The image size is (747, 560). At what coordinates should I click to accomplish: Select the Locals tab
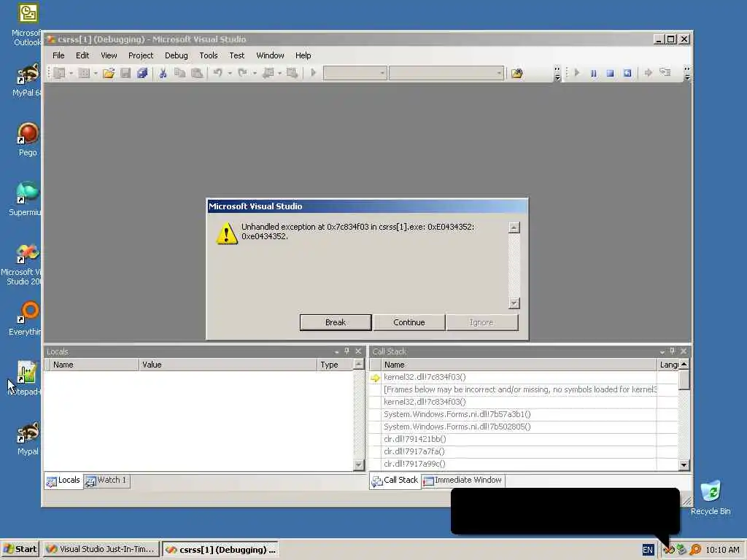coord(63,481)
